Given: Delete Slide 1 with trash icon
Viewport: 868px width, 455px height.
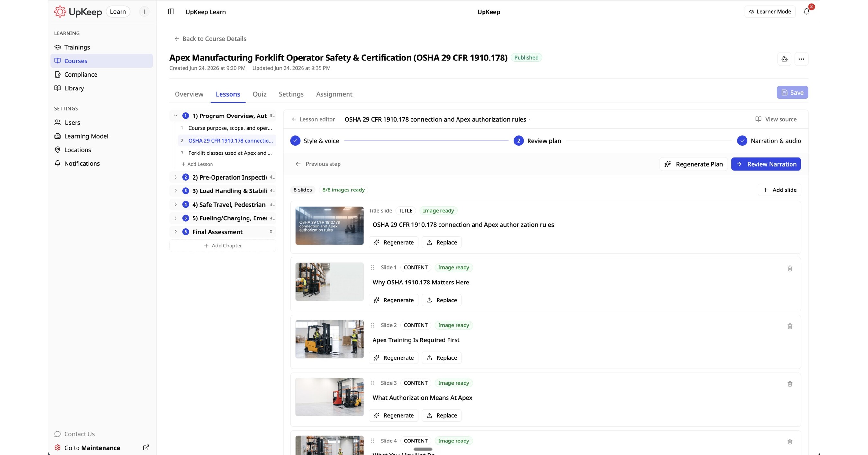Looking at the screenshot, I should coord(790,268).
